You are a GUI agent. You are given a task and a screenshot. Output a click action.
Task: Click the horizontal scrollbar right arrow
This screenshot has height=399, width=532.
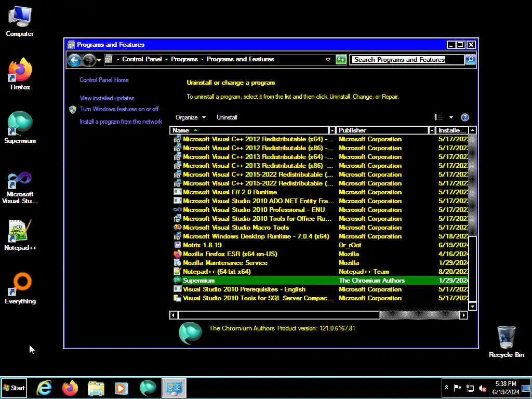coord(464,315)
